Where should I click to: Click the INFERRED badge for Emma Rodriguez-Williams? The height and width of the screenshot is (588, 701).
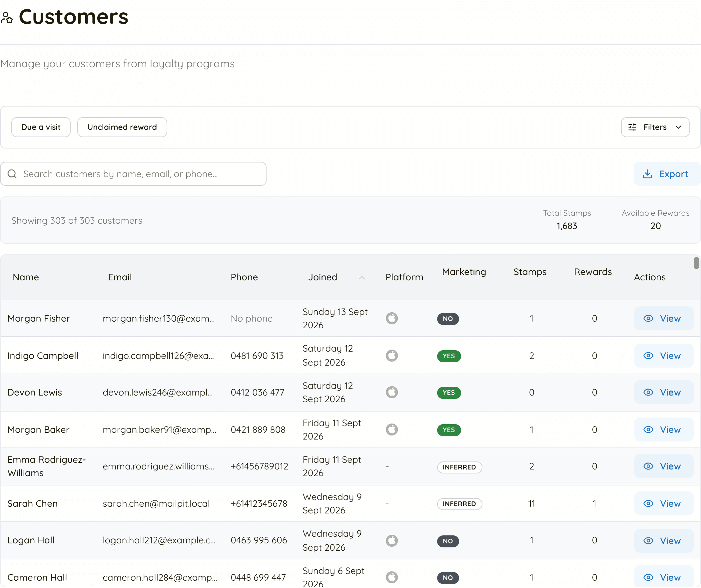[460, 467]
